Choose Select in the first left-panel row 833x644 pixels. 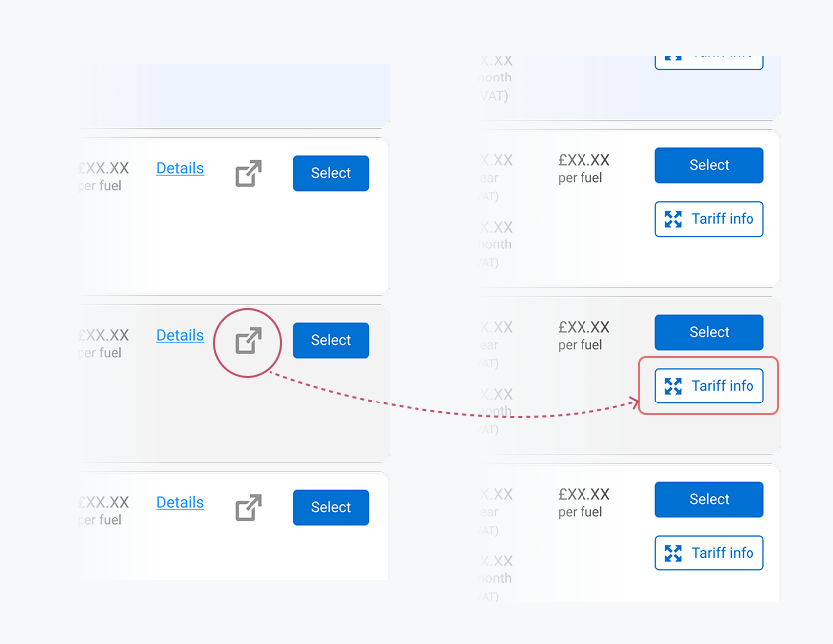[331, 173]
